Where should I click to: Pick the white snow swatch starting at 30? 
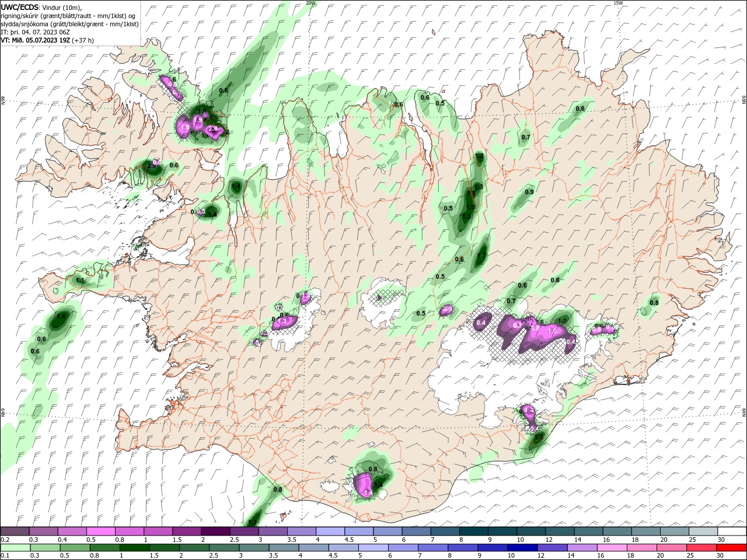(x=732, y=531)
